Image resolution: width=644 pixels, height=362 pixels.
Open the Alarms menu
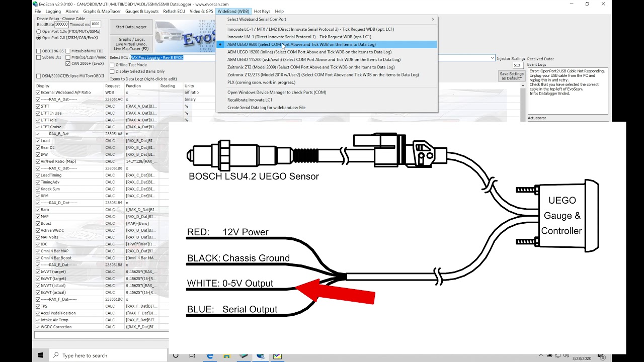(72, 12)
